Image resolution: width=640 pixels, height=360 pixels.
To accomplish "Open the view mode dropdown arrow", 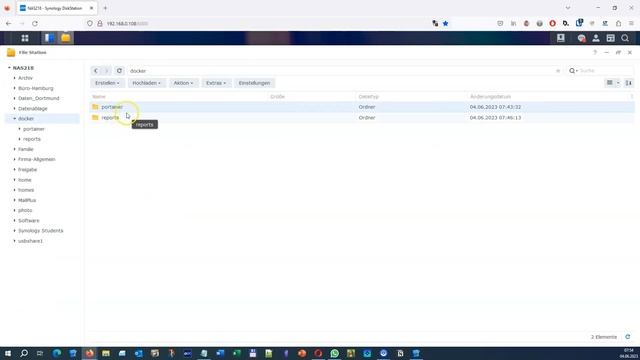I will coord(618,83).
